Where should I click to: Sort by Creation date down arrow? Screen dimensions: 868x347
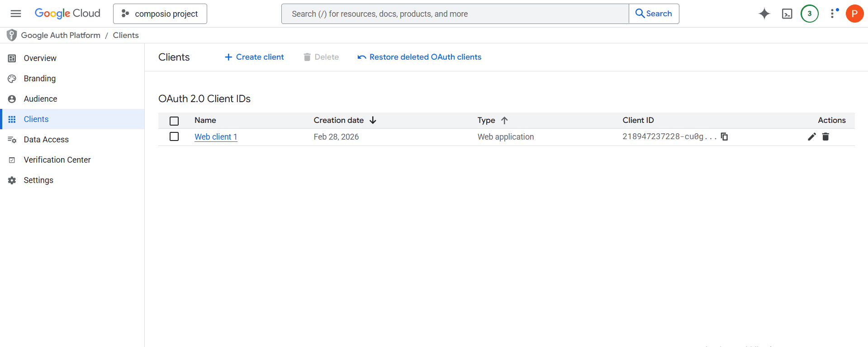coord(373,120)
